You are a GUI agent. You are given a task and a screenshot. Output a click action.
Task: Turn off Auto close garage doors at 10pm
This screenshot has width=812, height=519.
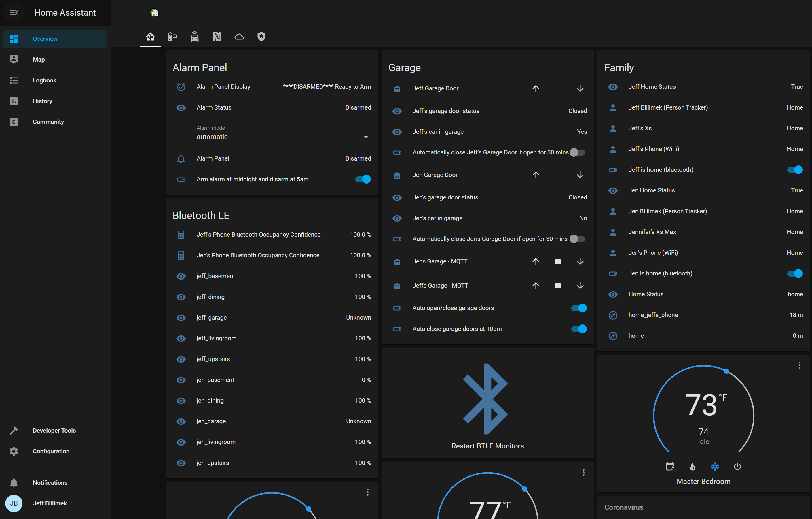(x=579, y=329)
